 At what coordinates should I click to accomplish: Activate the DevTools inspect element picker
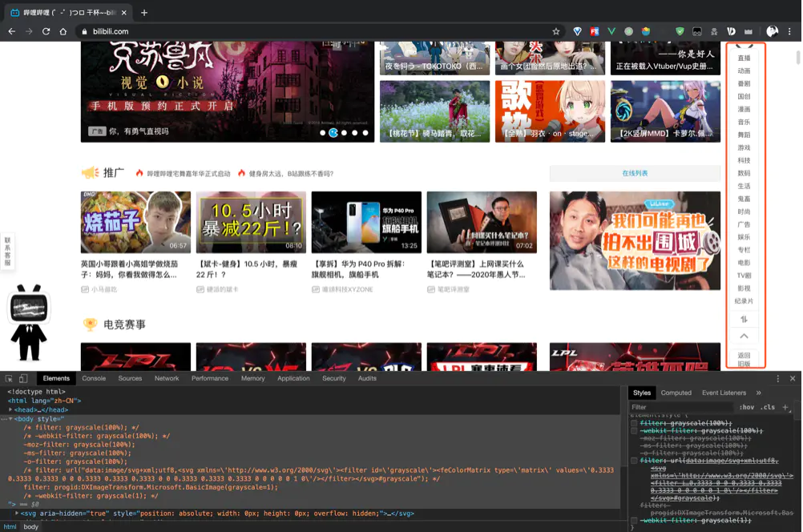point(9,378)
